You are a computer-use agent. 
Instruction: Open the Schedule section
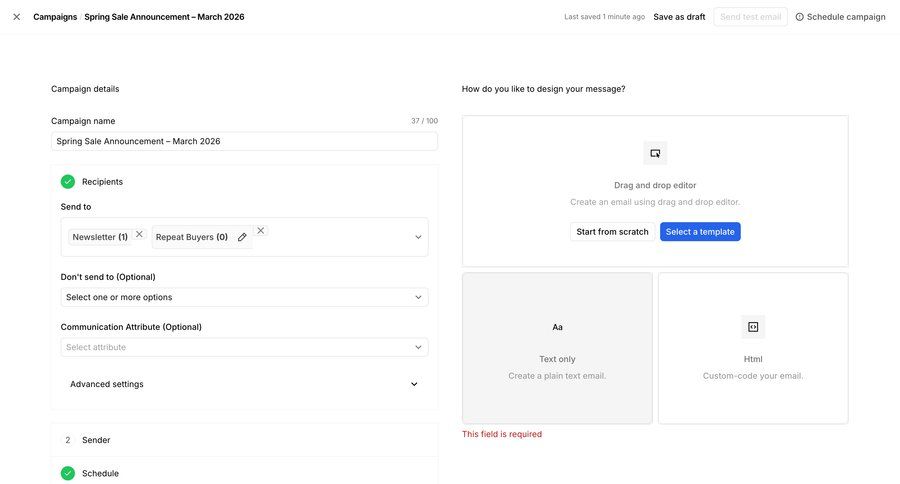pos(245,473)
